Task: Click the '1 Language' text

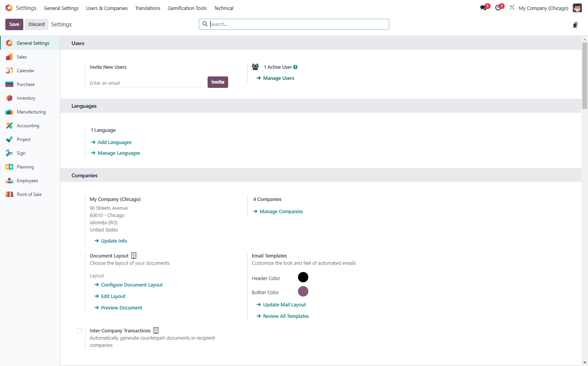Action: [103, 130]
